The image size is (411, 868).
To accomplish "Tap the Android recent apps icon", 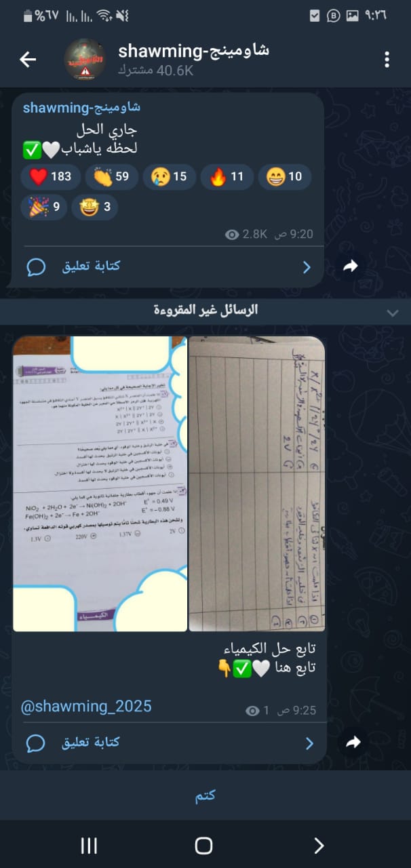I will pyautogui.click(x=89, y=845).
